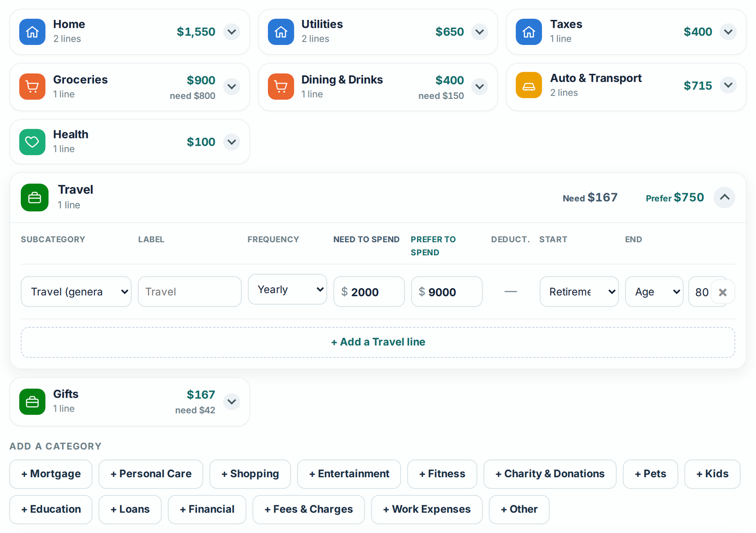Click the Utilities category house icon
This screenshot has height=533, width=756.
(281, 32)
